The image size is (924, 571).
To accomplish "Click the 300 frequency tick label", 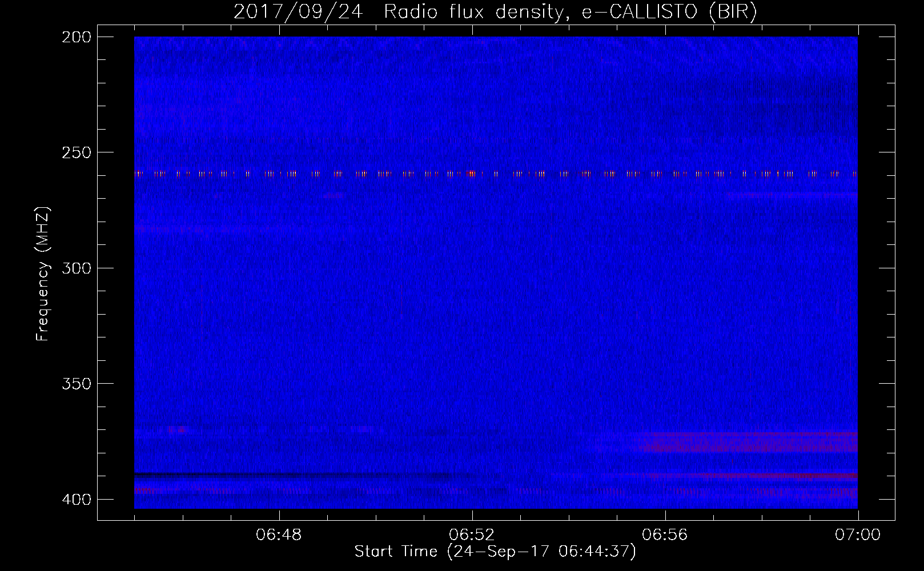I will point(77,268).
